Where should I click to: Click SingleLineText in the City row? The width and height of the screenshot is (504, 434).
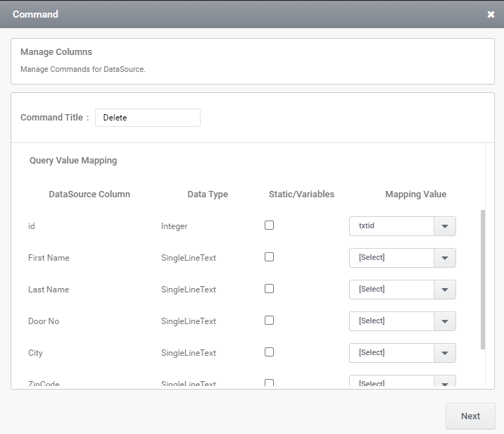[189, 353]
